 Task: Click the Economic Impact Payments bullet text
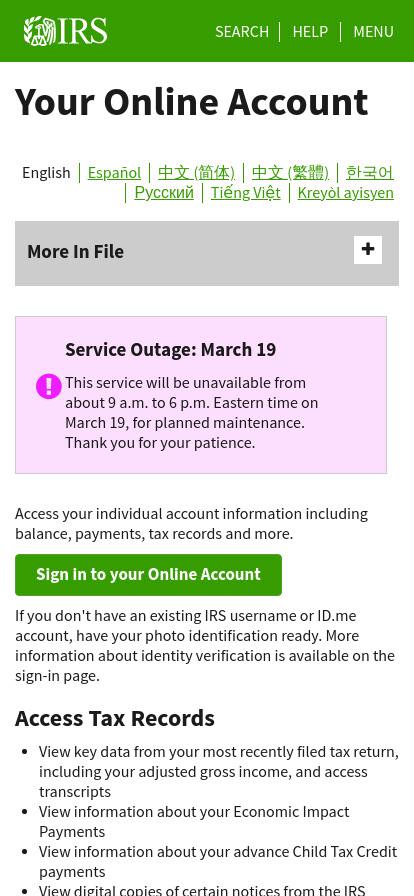(194, 822)
